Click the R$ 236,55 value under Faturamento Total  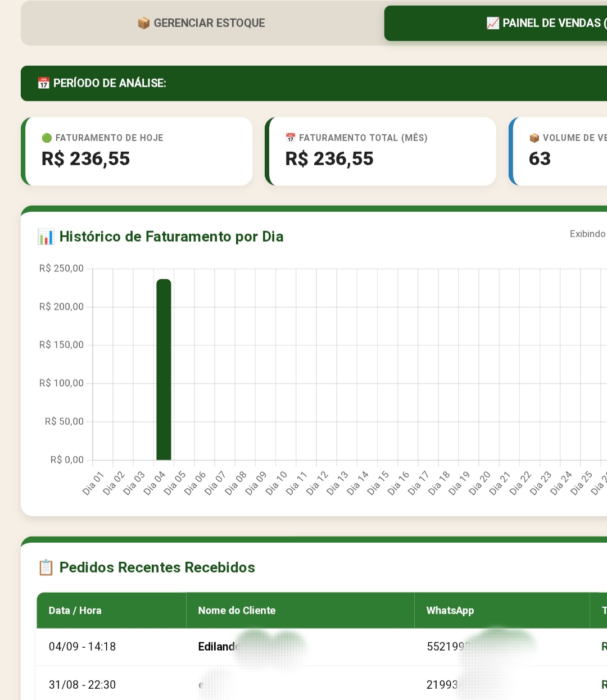click(x=329, y=159)
